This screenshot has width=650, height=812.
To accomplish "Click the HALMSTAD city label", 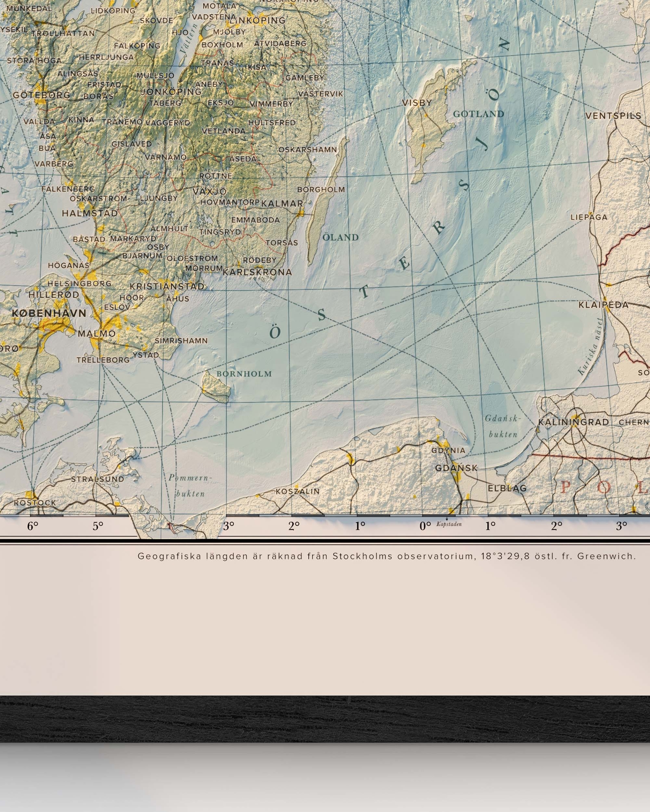I will pos(90,213).
